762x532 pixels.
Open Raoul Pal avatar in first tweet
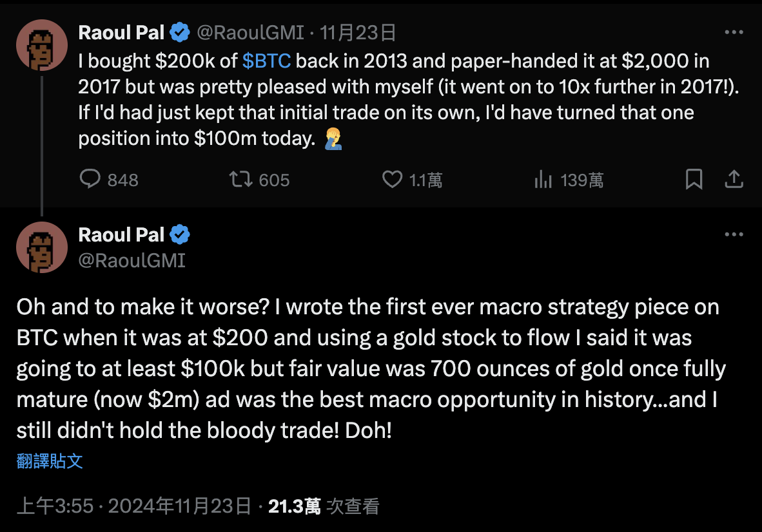(42, 45)
